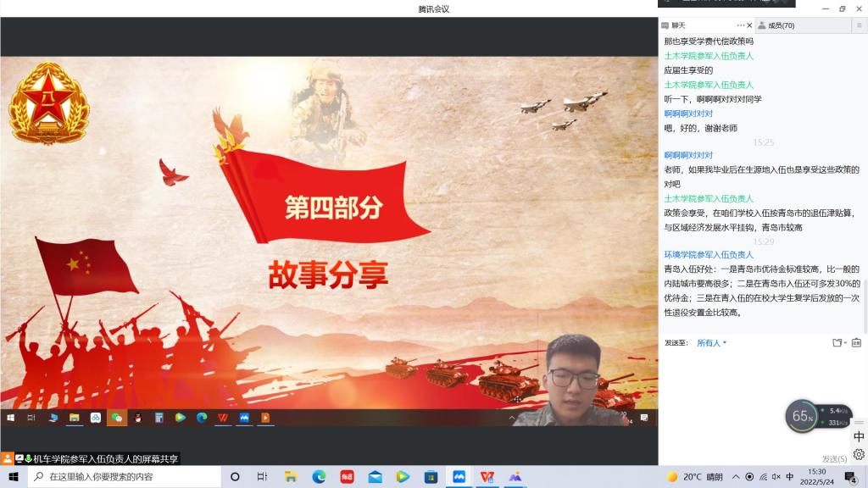Screen dimensions: 868x488
Task: Click the members icon next to 成员(70)
Action: [x=762, y=25]
